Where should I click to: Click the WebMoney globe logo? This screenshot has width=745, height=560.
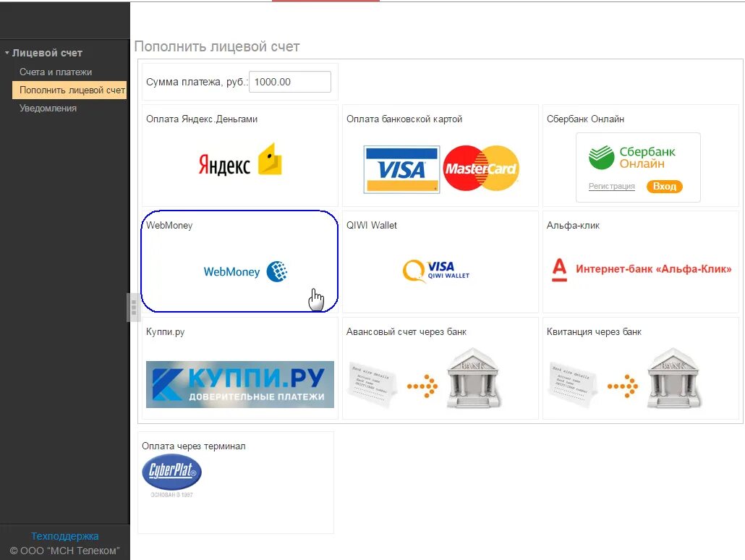(277, 271)
